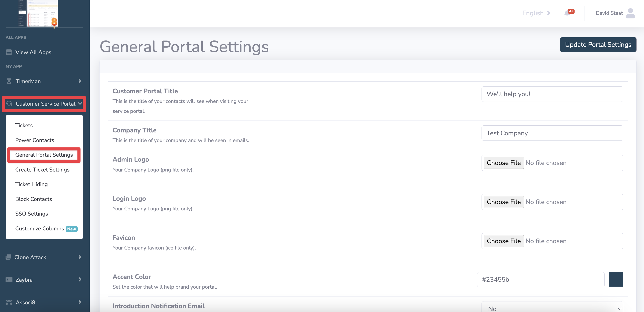
Task: Click Choose File for Admin Logo
Action: pos(504,163)
